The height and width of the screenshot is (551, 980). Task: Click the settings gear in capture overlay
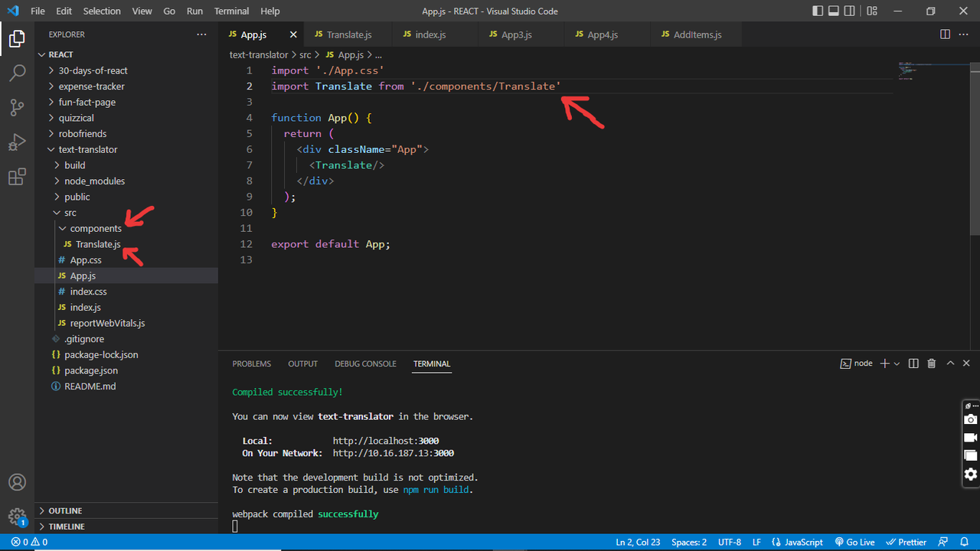click(x=971, y=474)
